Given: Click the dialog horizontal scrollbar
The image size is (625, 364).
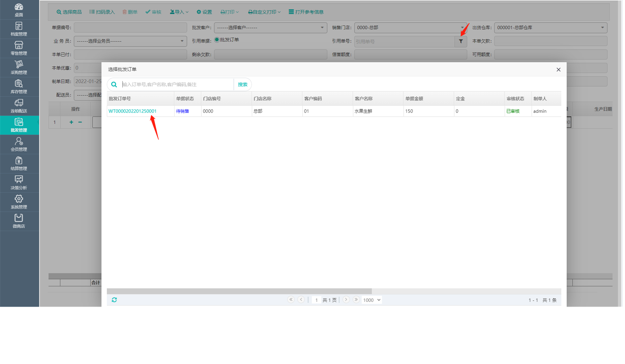Looking at the screenshot, I should coord(239,291).
